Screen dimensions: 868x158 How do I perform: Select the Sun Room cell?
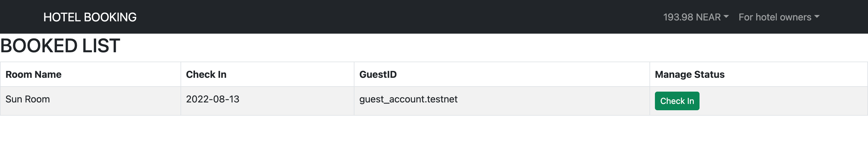[x=90, y=101]
